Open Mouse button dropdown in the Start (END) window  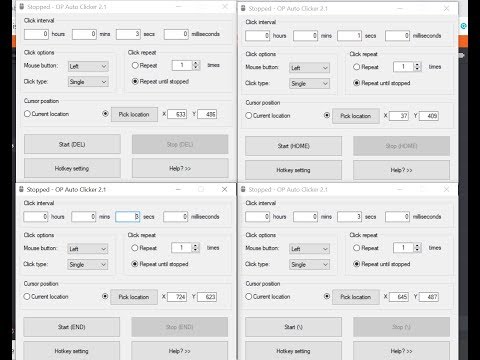tap(88, 249)
